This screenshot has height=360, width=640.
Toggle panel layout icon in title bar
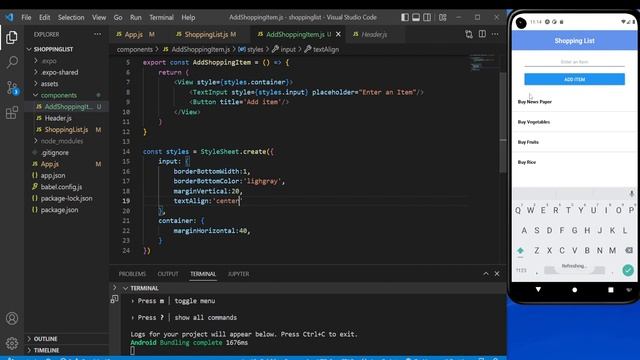coord(416,18)
